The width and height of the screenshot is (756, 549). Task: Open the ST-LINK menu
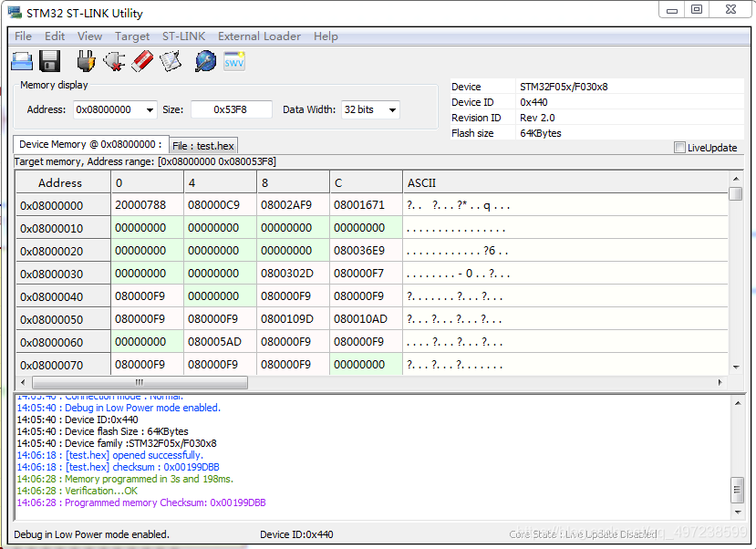click(183, 36)
